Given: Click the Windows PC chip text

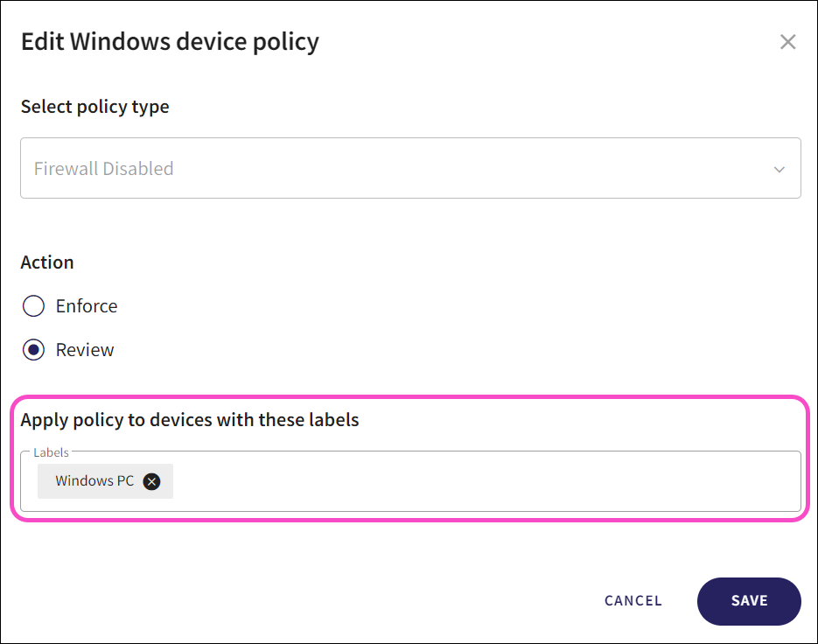Looking at the screenshot, I should click(x=94, y=481).
